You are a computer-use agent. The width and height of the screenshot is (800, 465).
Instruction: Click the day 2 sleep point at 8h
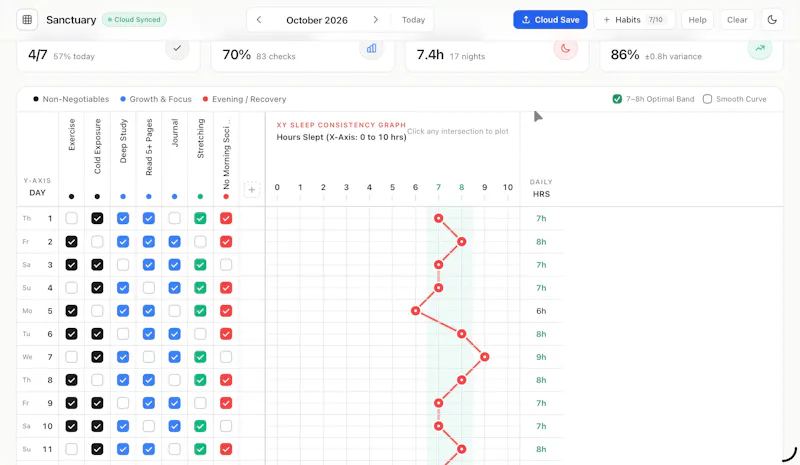pos(461,241)
